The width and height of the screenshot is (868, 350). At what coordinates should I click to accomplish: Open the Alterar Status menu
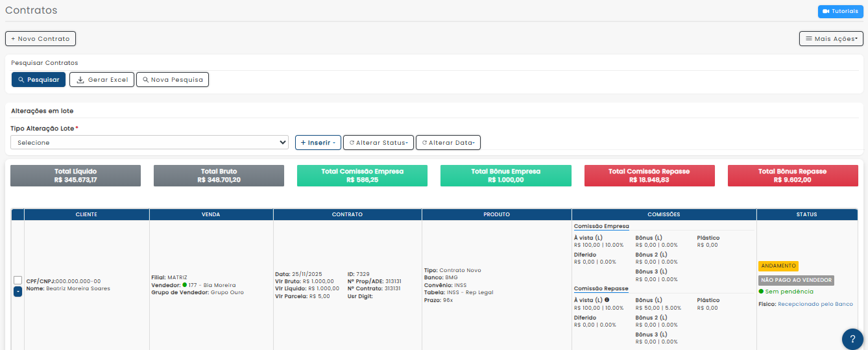[378, 142]
